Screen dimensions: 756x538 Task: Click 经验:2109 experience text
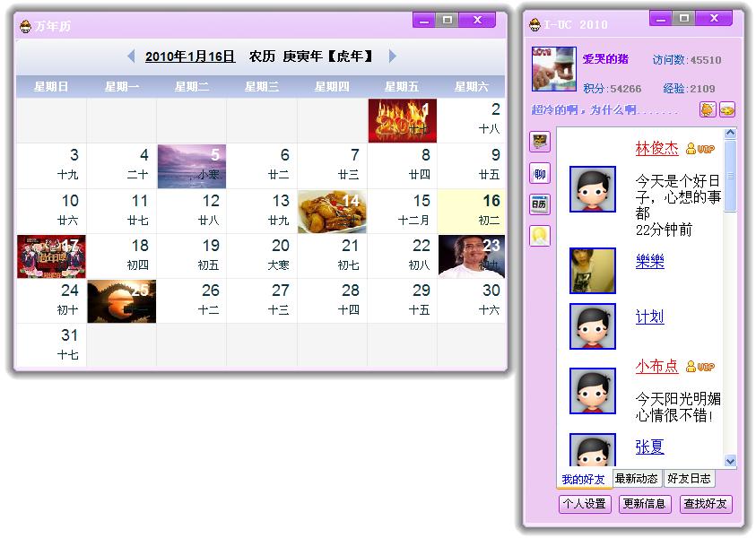[x=689, y=89]
